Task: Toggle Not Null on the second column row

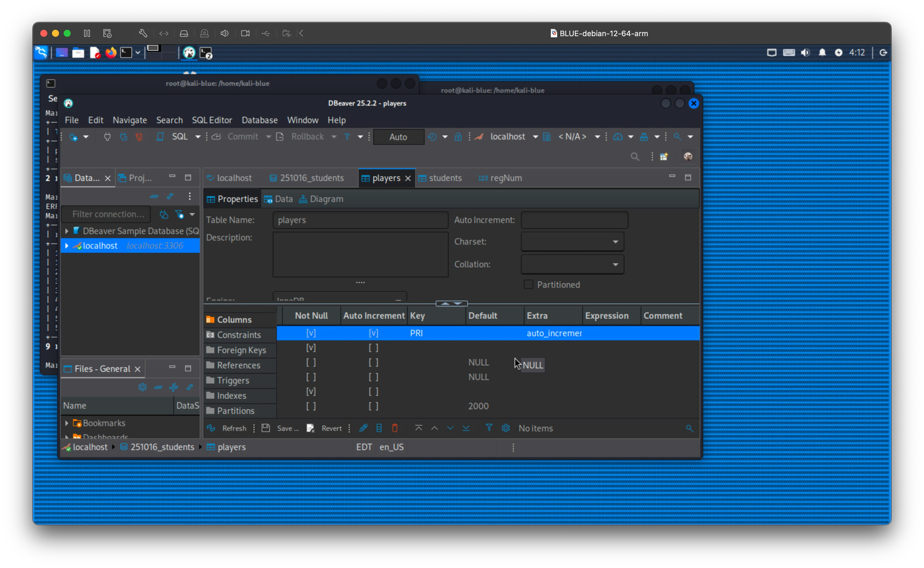Action: coord(311,348)
